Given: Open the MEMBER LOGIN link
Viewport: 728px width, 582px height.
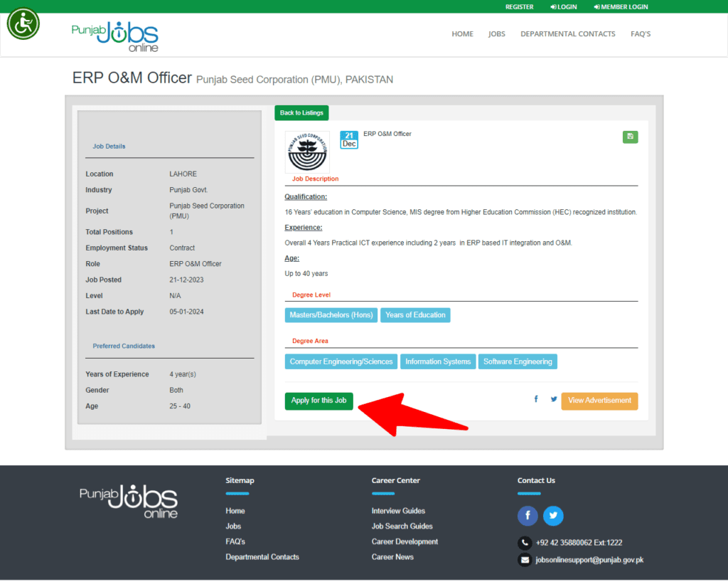Looking at the screenshot, I should [621, 7].
